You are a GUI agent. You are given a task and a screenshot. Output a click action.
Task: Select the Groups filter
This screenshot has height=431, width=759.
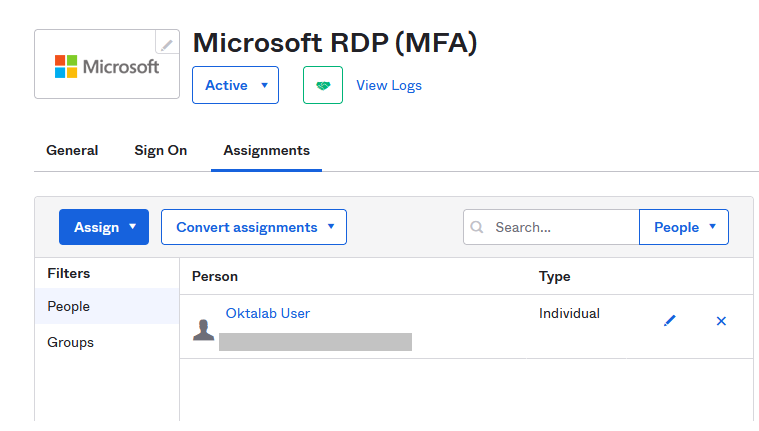pos(107,342)
